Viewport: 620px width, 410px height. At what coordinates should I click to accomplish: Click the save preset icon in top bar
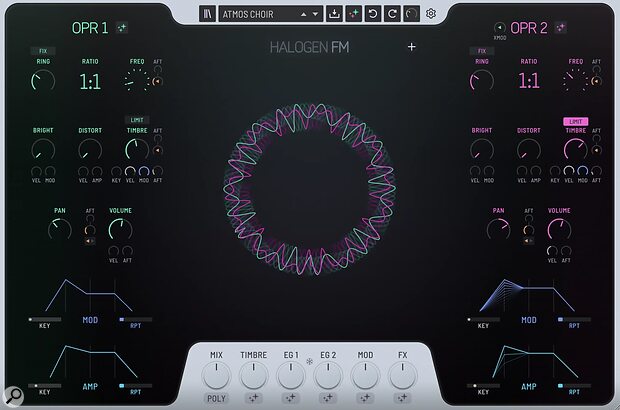click(334, 14)
